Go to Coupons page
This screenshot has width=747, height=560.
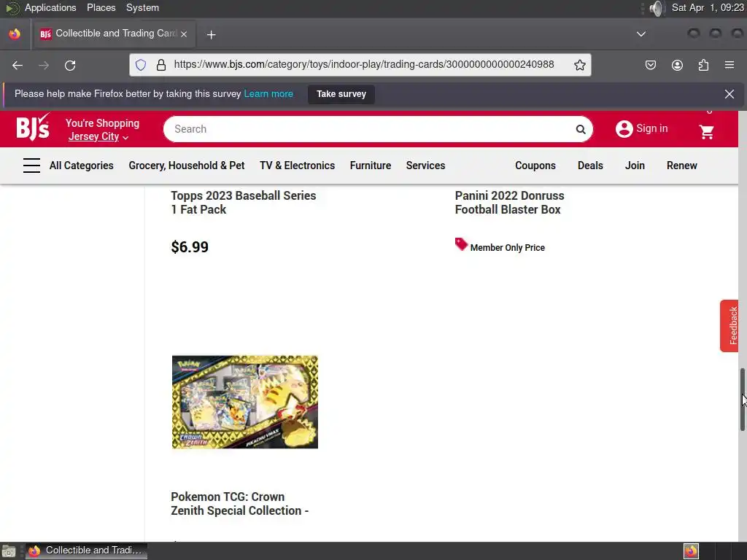535,166
